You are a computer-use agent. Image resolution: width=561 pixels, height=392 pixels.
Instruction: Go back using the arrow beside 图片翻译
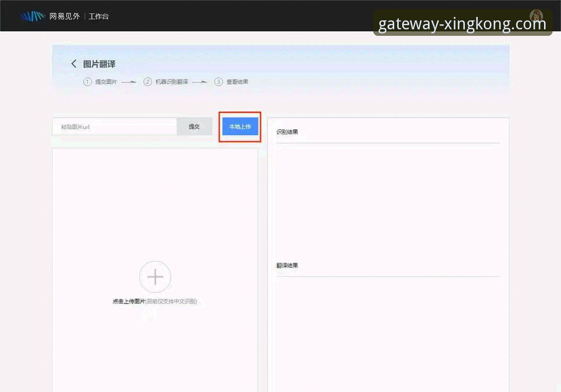point(74,64)
